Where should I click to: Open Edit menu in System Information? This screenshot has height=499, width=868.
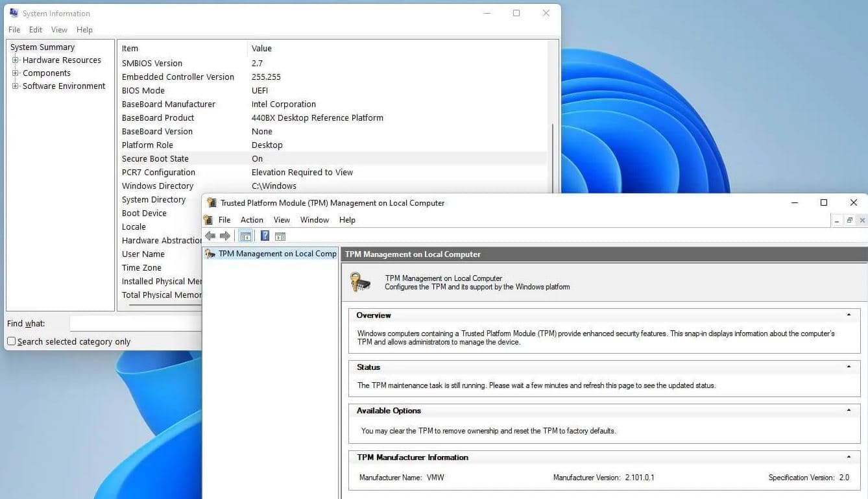(36, 30)
